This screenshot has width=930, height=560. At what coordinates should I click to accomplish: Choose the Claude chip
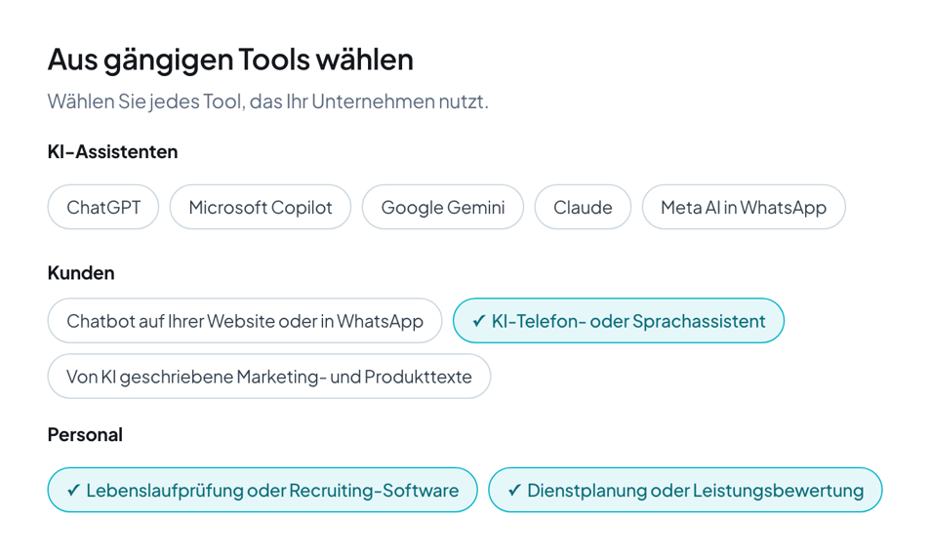(x=583, y=207)
